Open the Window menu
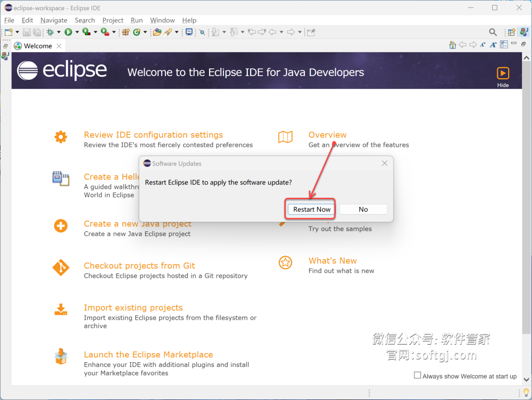532x400 pixels. click(x=162, y=20)
